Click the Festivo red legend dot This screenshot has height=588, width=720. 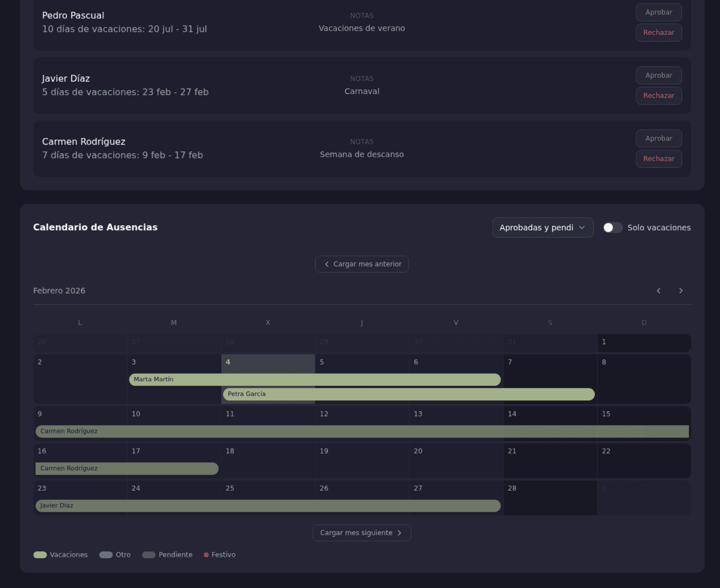[206, 555]
